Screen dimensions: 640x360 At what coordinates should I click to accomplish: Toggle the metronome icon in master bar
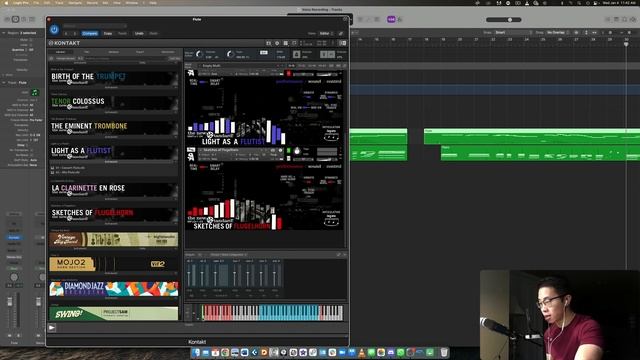[x=297, y=54]
